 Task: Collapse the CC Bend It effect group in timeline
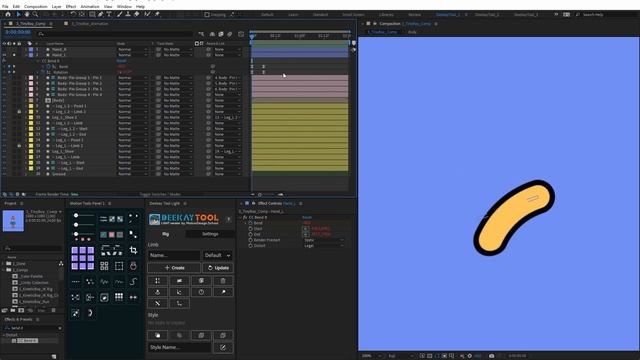pyautogui.click(x=38, y=61)
